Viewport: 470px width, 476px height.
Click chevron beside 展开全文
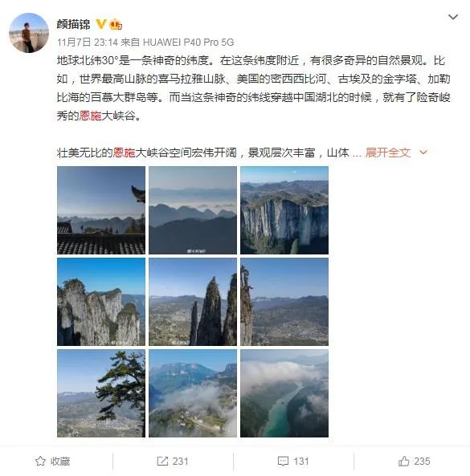tap(423, 152)
